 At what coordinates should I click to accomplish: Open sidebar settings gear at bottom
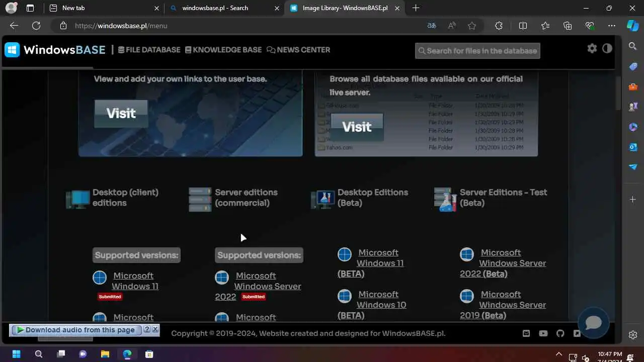click(x=633, y=335)
